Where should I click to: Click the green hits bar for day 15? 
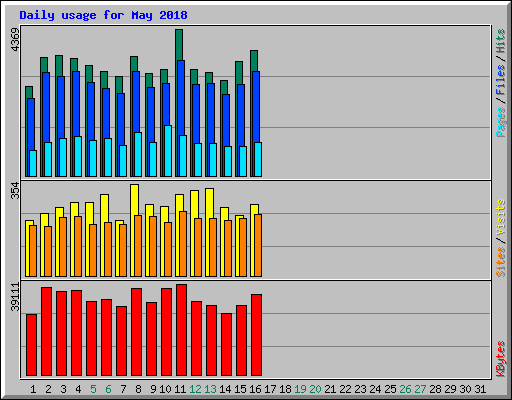239,73
